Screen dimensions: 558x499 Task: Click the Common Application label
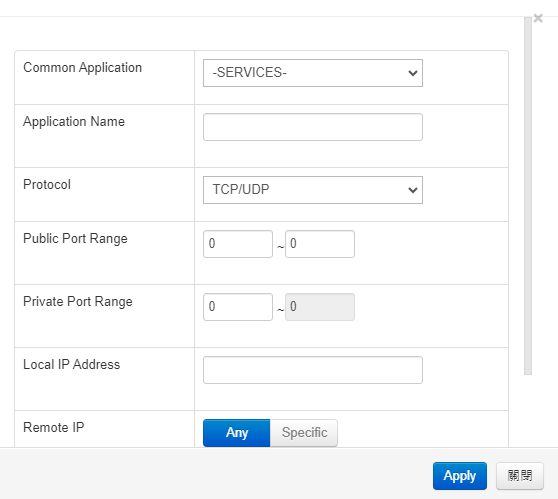83,68
